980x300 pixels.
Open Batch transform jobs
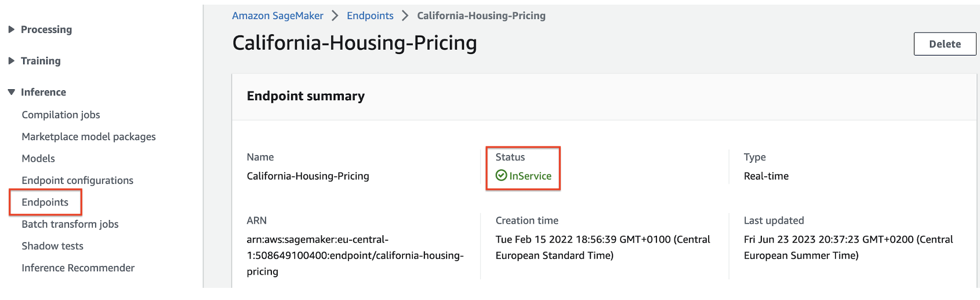point(70,224)
